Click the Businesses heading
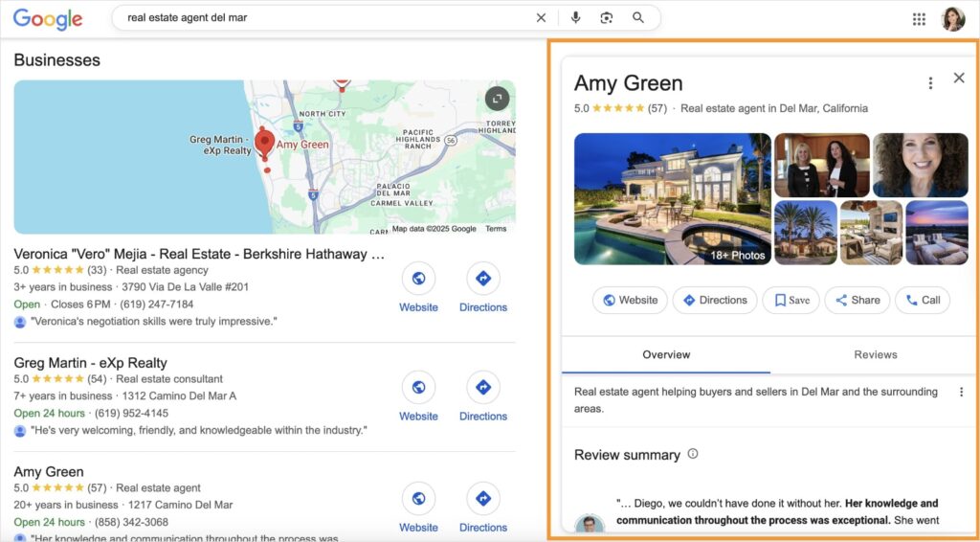The height and width of the screenshot is (542, 980). 56,60
